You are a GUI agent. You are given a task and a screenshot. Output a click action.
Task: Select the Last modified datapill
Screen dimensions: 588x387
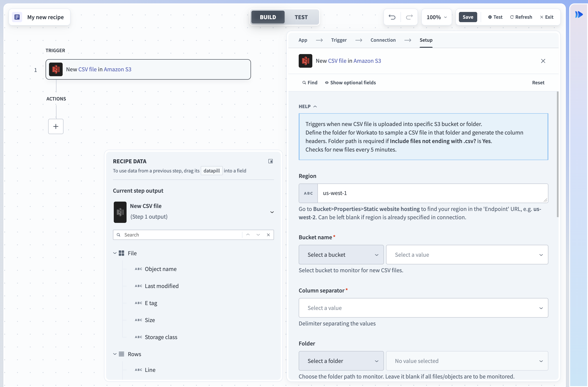coord(161,286)
